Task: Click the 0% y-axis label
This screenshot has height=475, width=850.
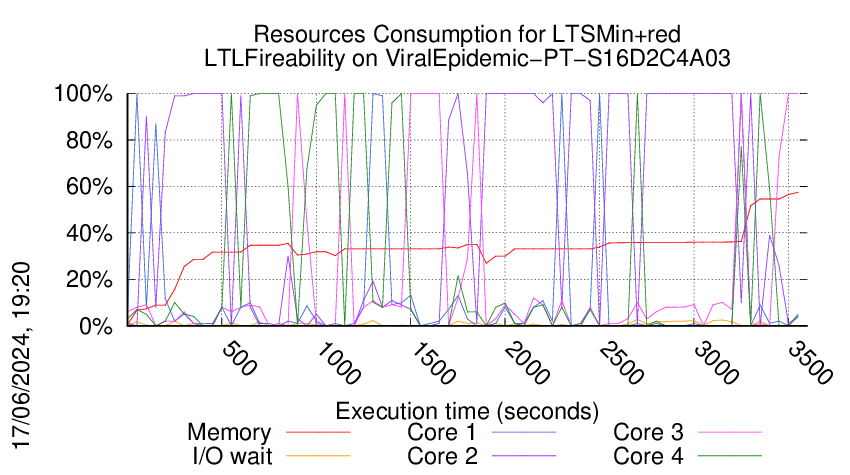Action: 95,326
